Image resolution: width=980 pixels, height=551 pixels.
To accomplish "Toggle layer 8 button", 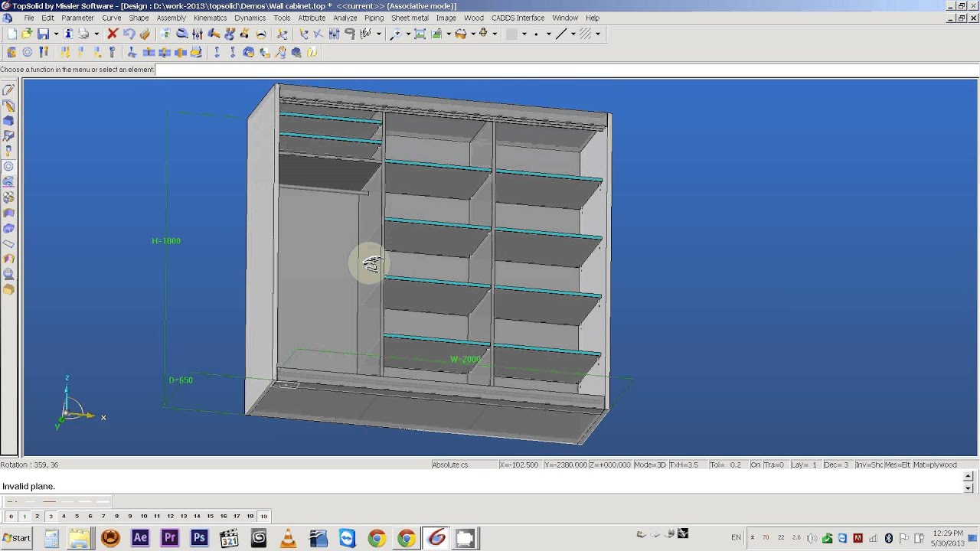I will click(116, 517).
